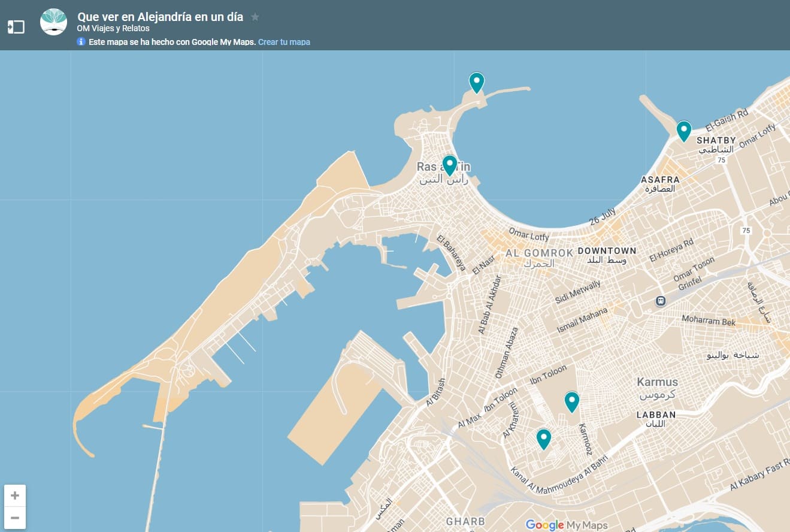The image size is (790, 532).
Task: Click the "Othman Abaza" street label
Action: pyautogui.click(x=506, y=353)
